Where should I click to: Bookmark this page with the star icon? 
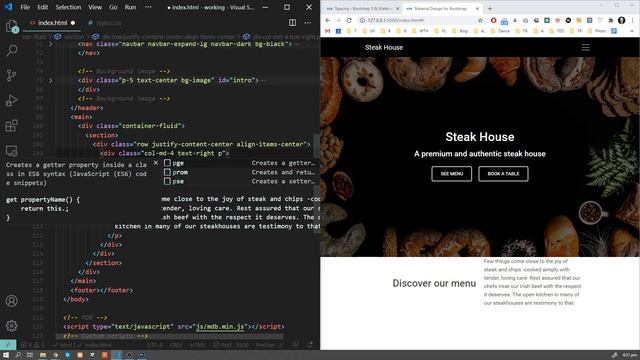[480, 20]
